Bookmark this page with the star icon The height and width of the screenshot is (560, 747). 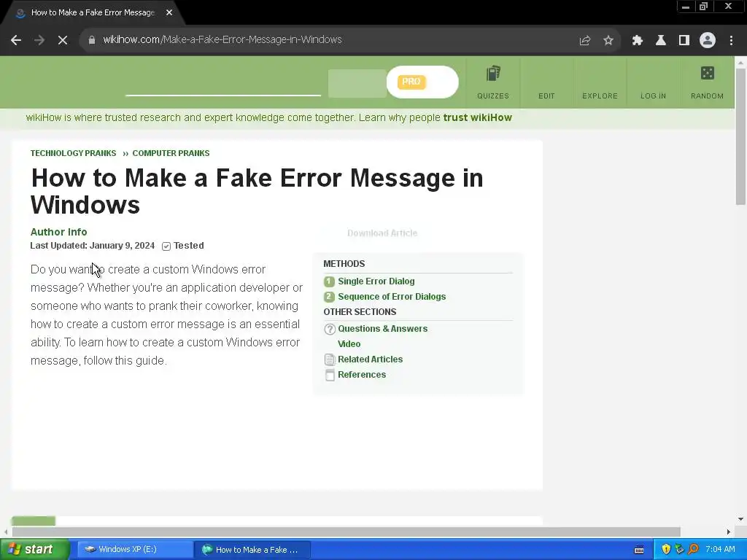pos(608,41)
